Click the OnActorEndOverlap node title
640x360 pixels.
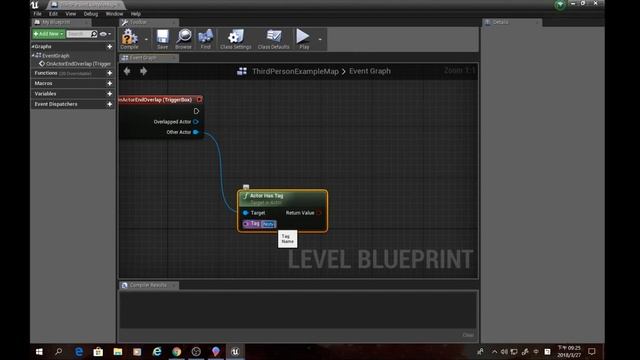click(155, 100)
